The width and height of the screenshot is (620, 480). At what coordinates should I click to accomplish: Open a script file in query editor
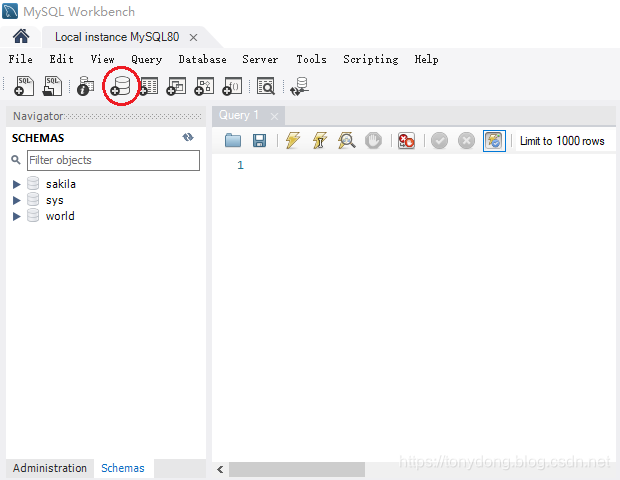pos(233,140)
